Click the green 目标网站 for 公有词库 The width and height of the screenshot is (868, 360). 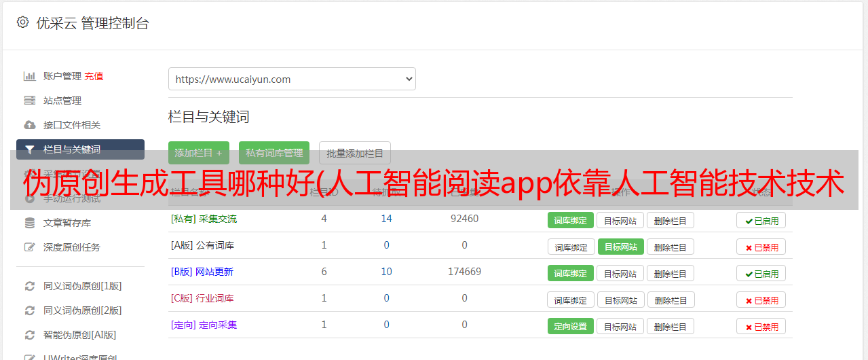coord(620,247)
